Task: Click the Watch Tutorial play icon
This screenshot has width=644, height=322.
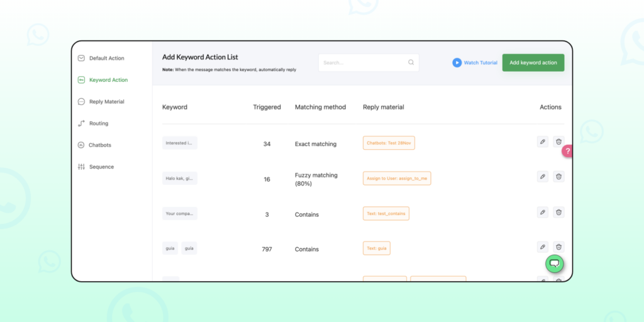Action: pyautogui.click(x=457, y=63)
